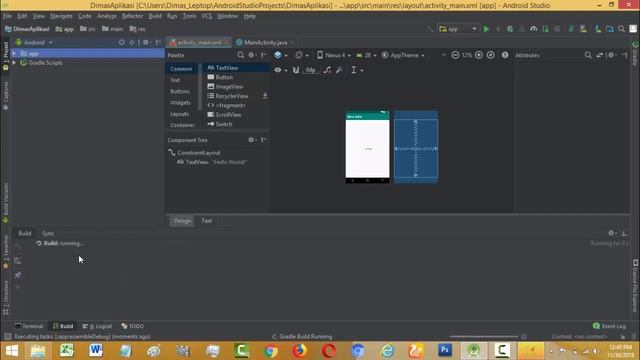
Task: Click the Build panel pin icon in left strip
Action: [x=18, y=275]
